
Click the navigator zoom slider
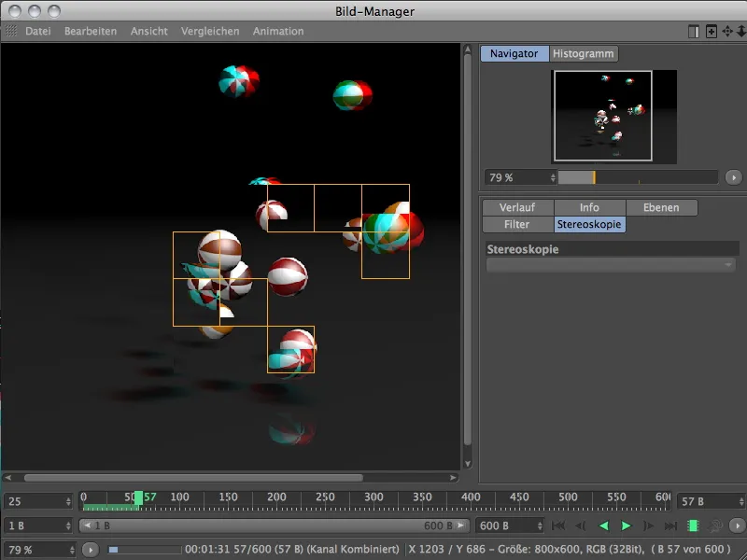(638, 177)
